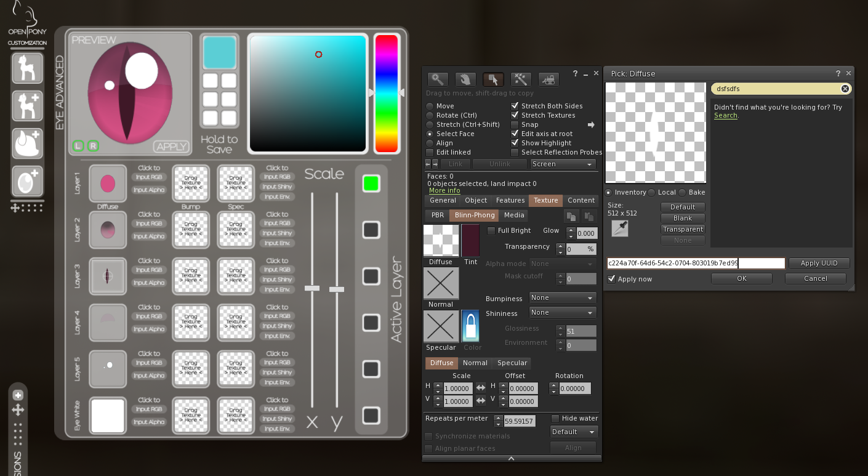The height and width of the screenshot is (476, 868).
Task: Click Layer 1 Input RGB button
Action: (149, 177)
